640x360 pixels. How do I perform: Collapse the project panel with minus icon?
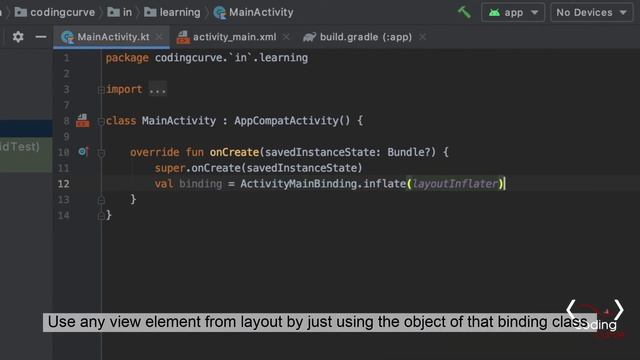pos(41,37)
